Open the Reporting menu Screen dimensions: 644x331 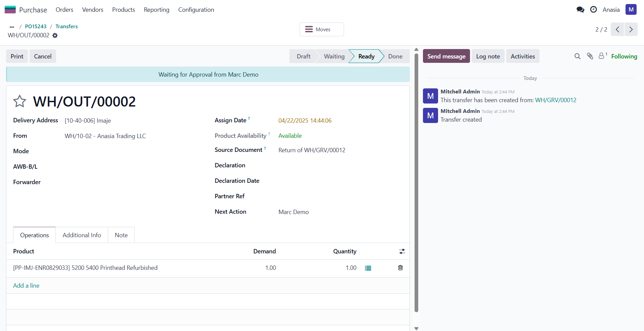157,10
